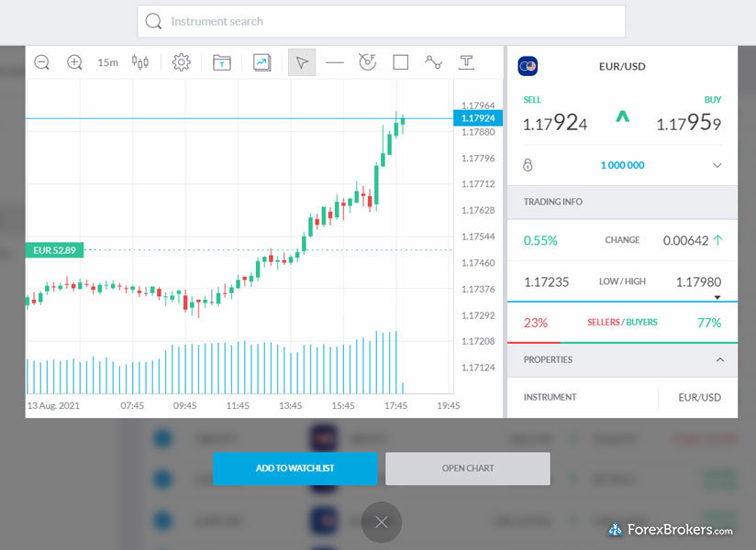Screen dimensions: 756x550
Task: Change the 15m timeframe selection
Action: pos(107,62)
